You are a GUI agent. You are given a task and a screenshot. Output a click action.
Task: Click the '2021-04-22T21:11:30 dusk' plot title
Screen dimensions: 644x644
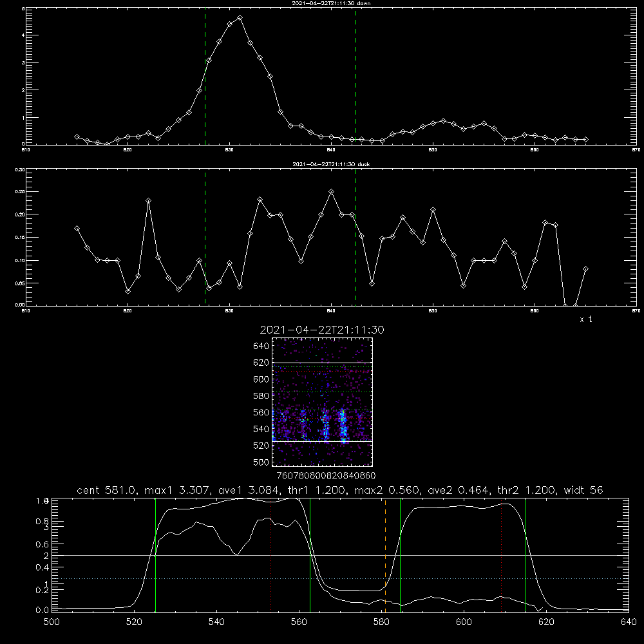tap(331, 164)
